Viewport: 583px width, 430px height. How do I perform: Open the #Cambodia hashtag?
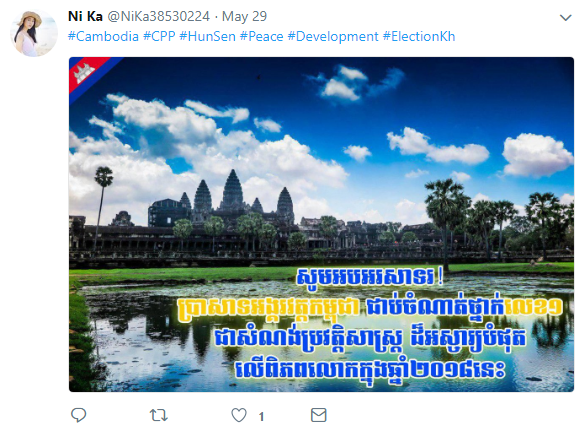[x=103, y=36]
